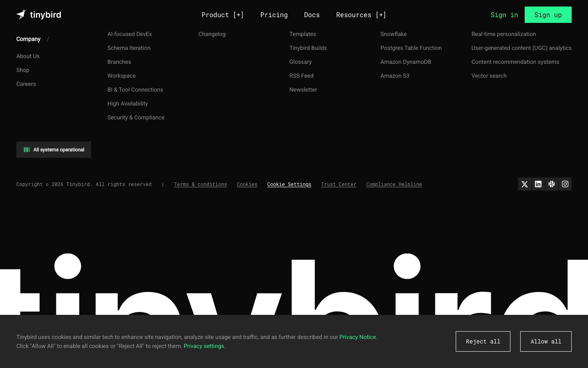Expand the Resources [+] menu
This screenshot has height=368, width=588.
pos(361,15)
